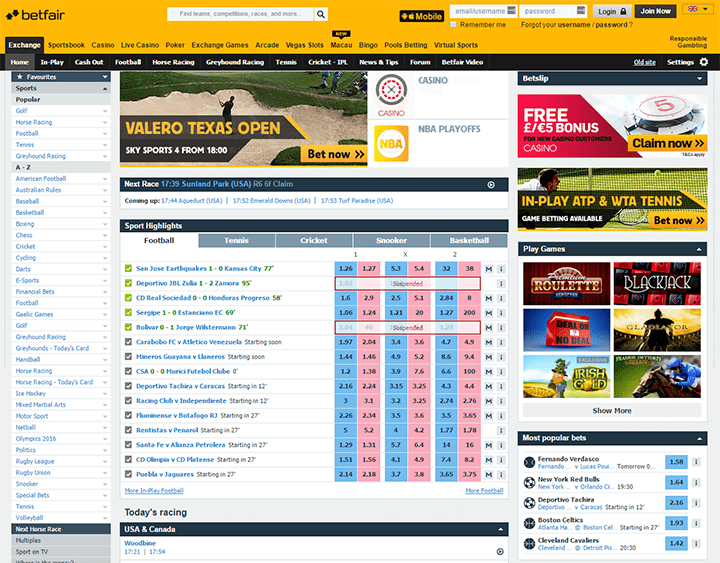Collapse the Most popular bets panel
Screen dimensions: 720x563
[x=699, y=439]
